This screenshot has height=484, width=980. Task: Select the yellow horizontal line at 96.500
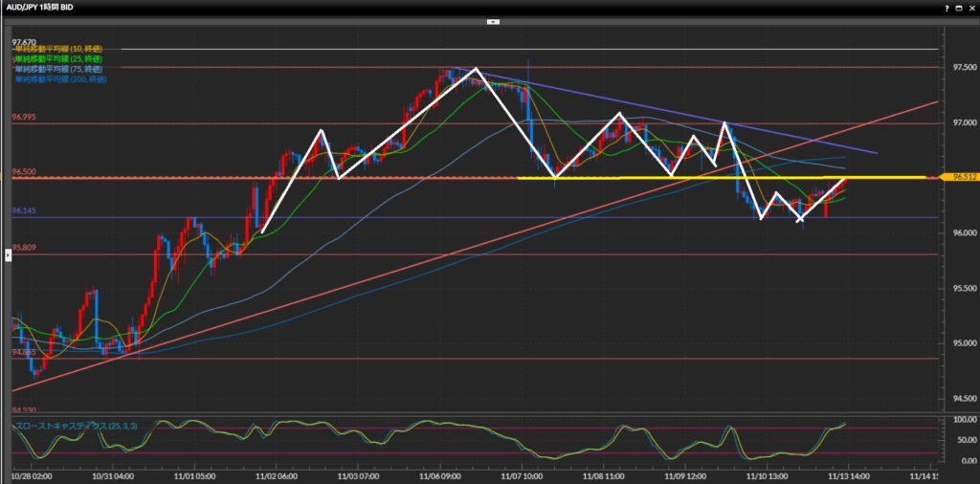coord(718,178)
